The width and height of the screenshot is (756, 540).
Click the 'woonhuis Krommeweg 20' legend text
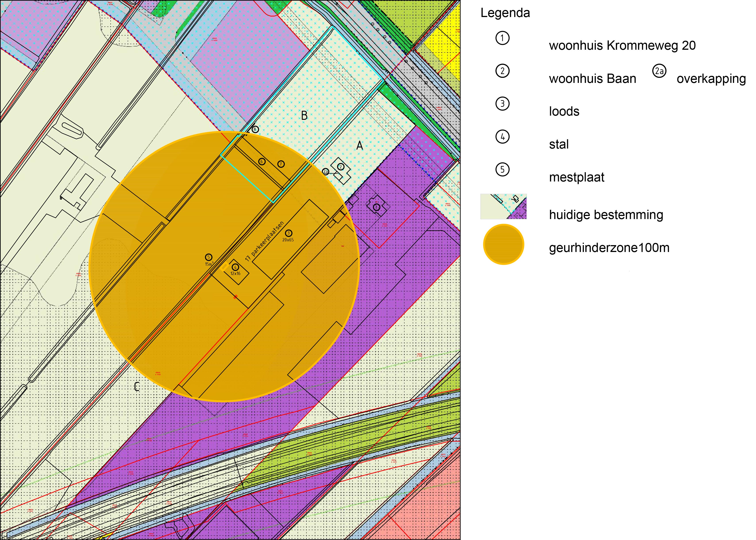point(622,46)
